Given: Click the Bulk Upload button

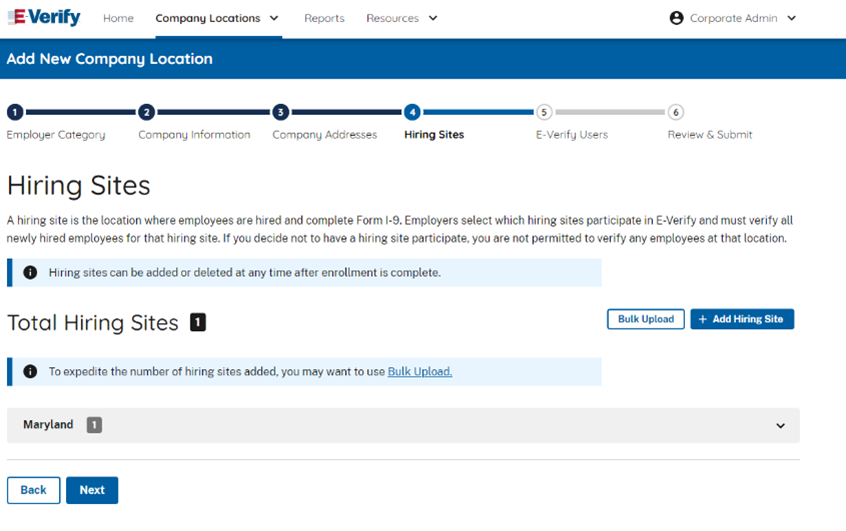Looking at the screenshot, I should pos(646,319).
